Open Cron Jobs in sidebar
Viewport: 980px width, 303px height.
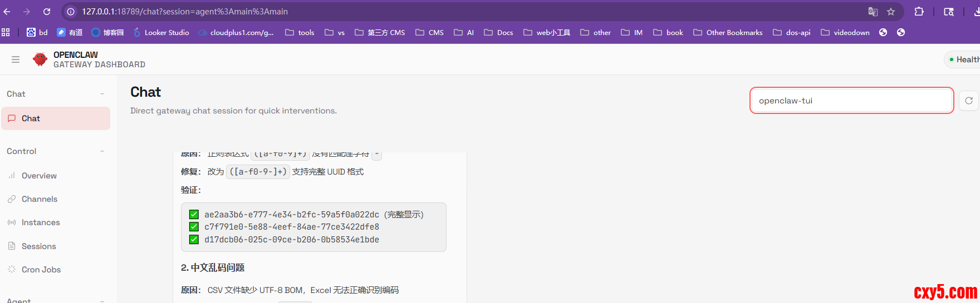(x=41, y=270)
